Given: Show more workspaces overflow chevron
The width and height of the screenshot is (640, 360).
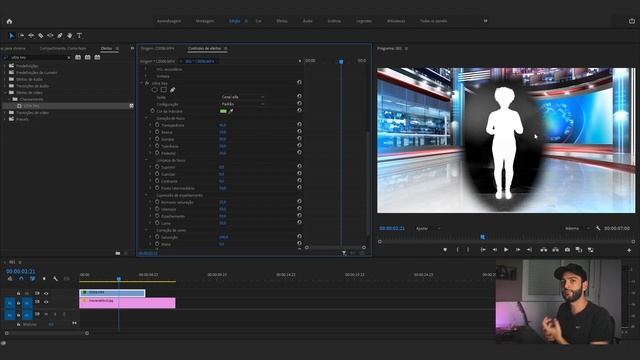Looking at the screenshot, I should pyautogui.click(x=485, y=21).
